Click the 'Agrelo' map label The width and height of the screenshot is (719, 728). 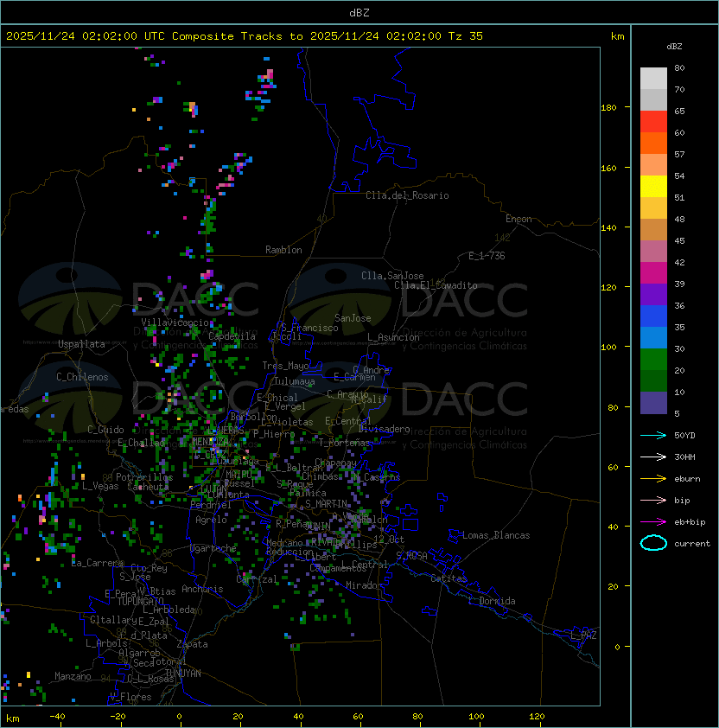coord(211,520)
